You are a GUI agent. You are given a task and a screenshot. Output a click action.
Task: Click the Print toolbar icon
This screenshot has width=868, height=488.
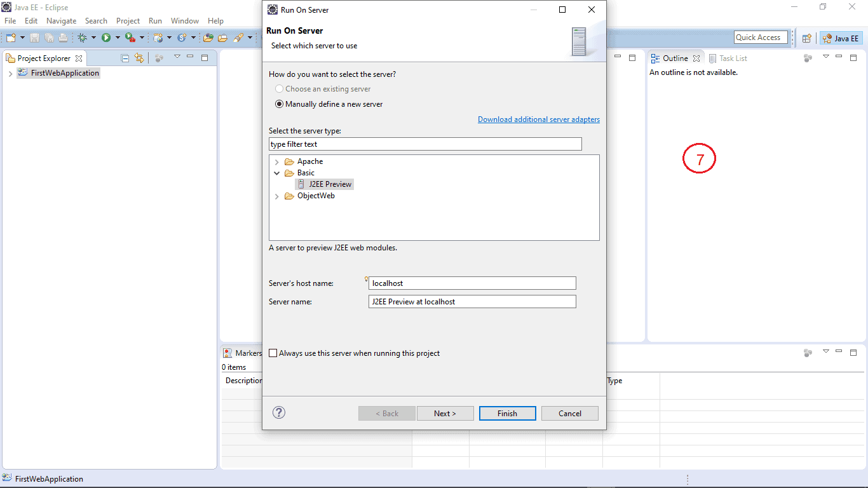(x=63, y=38)
